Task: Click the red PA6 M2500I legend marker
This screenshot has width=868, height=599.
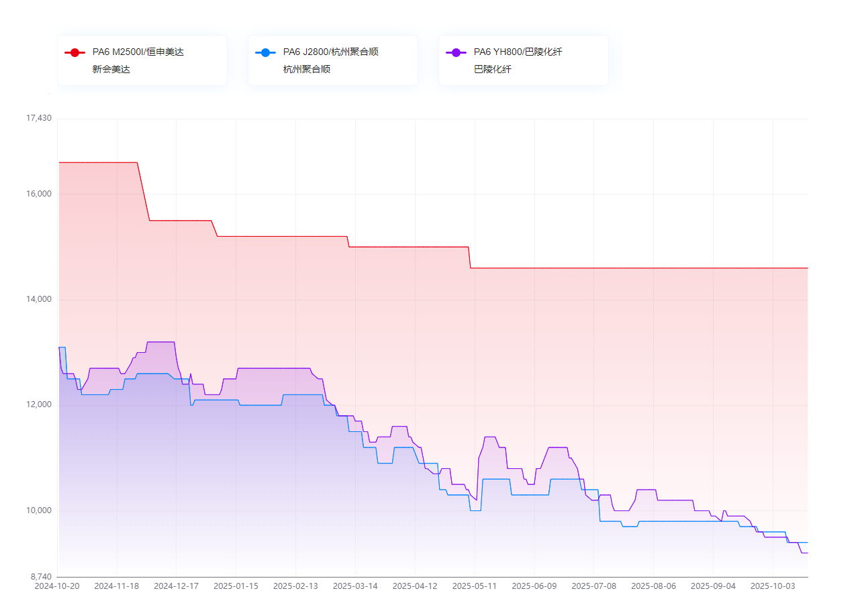Action: 75,52
